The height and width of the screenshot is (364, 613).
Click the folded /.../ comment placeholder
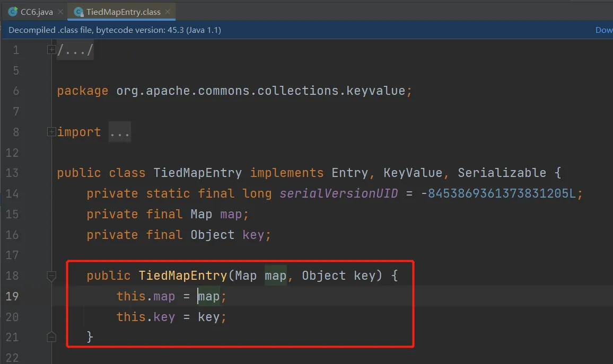75,50
